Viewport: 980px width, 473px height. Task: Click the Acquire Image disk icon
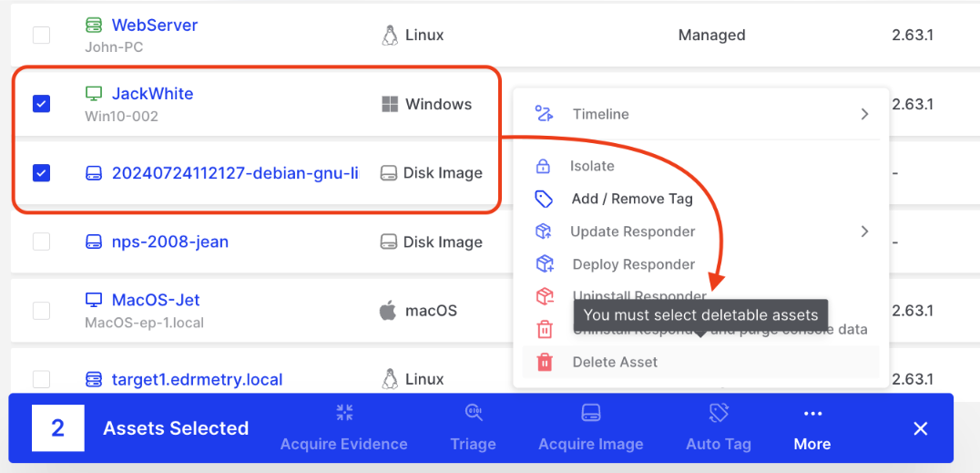590,413
